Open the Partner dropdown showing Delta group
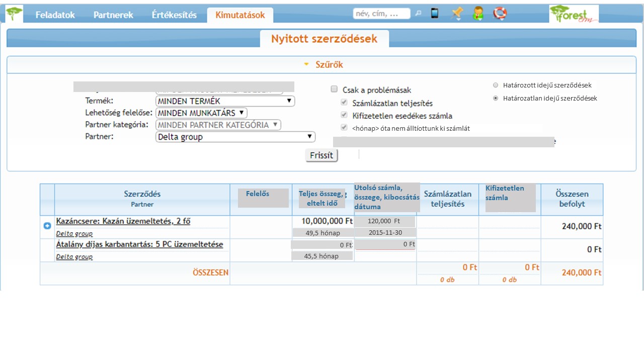 (235, 137)
